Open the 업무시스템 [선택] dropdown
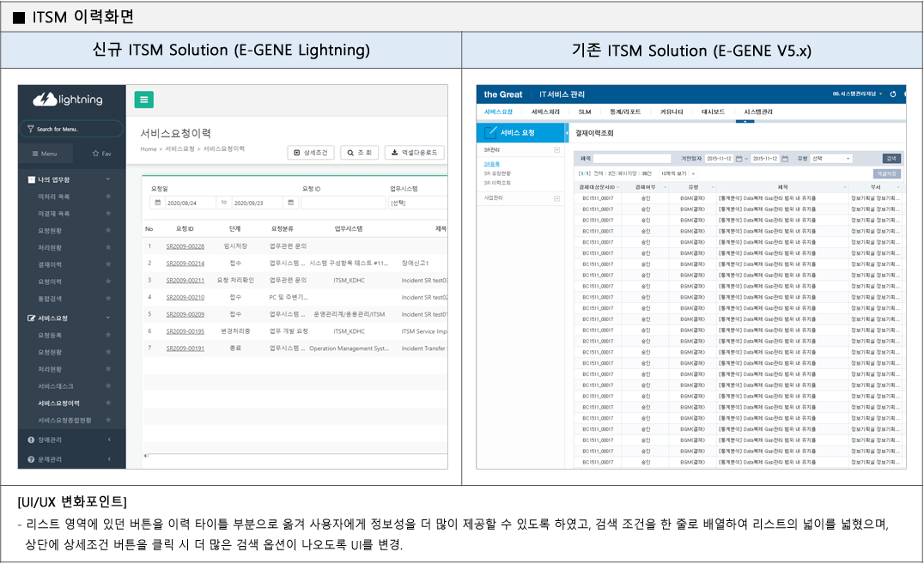Image resolution: width=924 pixels, height=564 pixels. pyautogui.click(x=417, y=203)
